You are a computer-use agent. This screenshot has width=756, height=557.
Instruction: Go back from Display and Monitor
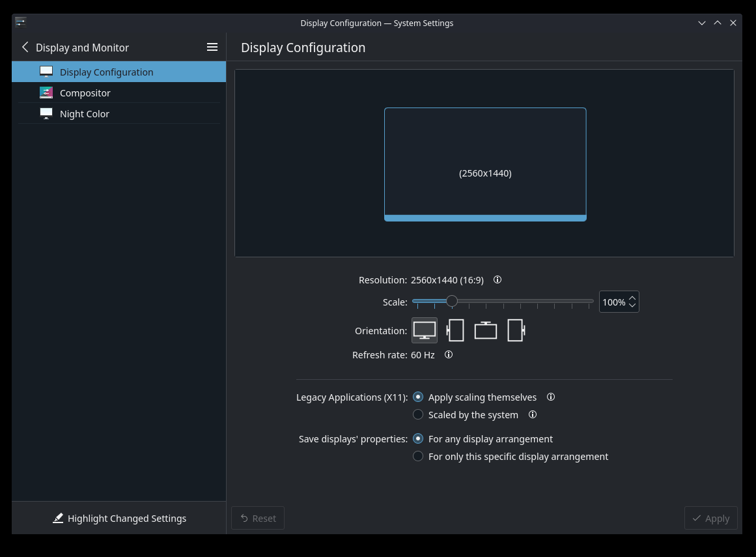[25, 48]
